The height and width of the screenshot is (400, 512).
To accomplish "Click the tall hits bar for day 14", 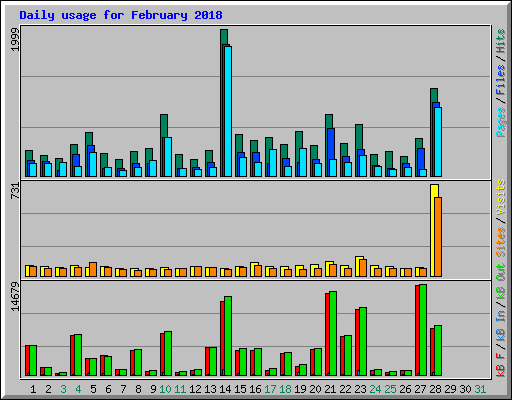I will [x=224, y=37].
